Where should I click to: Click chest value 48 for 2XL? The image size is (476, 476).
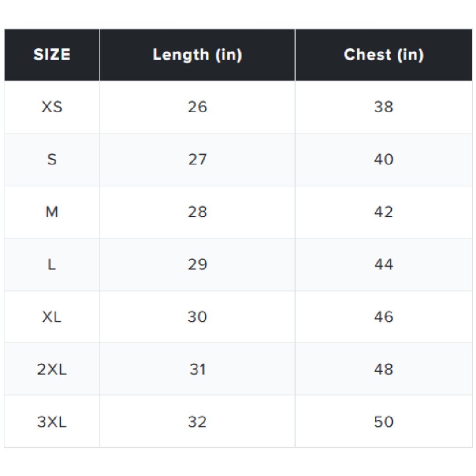click(384, 369)
